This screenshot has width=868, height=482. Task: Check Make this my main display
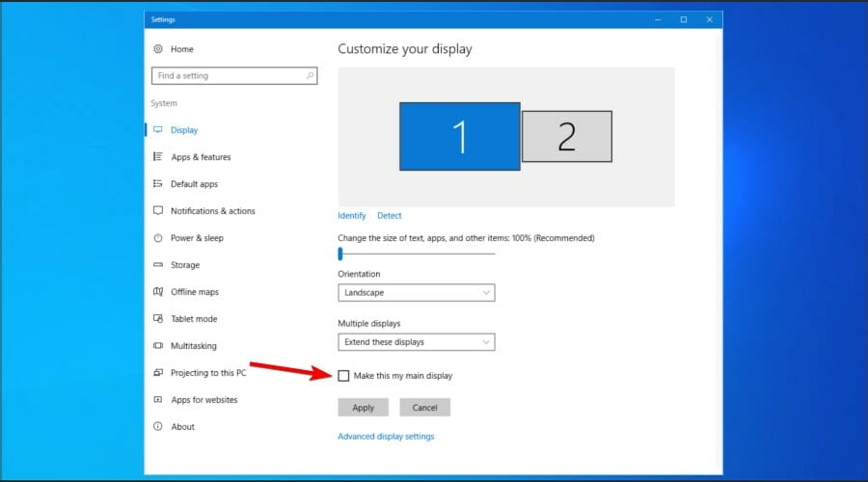tap(343, 376)
